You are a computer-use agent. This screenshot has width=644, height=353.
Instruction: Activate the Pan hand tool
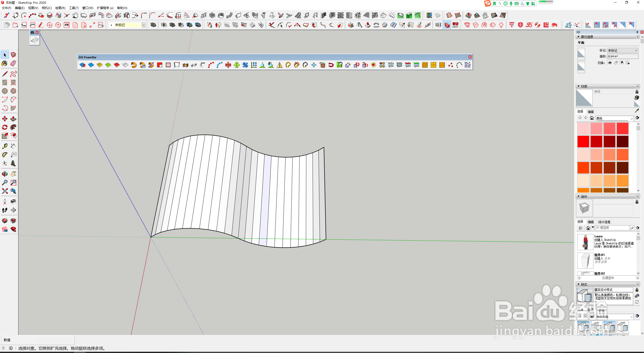pos(13,174)
